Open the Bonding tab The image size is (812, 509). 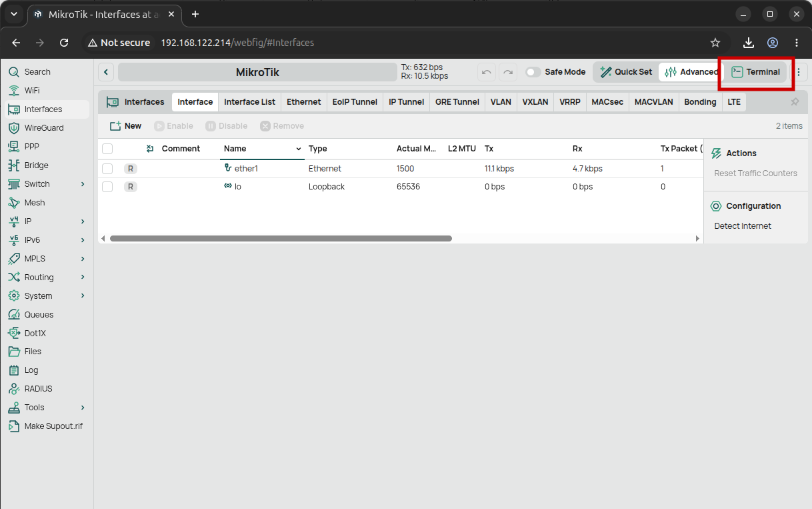(700, 102)
